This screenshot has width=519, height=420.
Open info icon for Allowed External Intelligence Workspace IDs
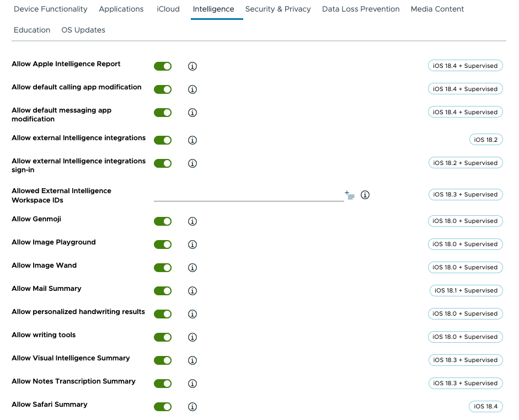click(x=365, y=195)
